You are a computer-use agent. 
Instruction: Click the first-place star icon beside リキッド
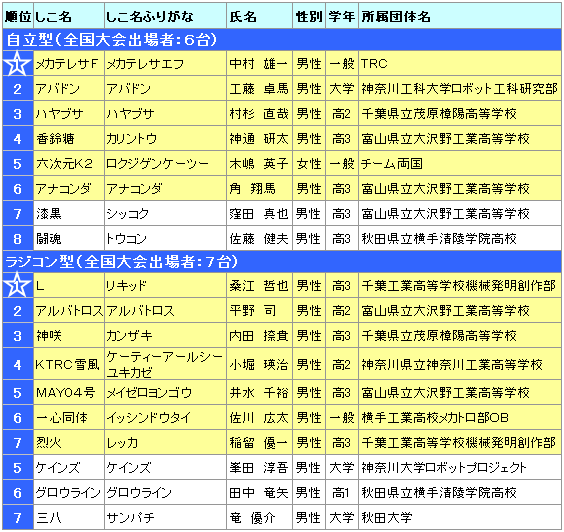tap(17, 285)
